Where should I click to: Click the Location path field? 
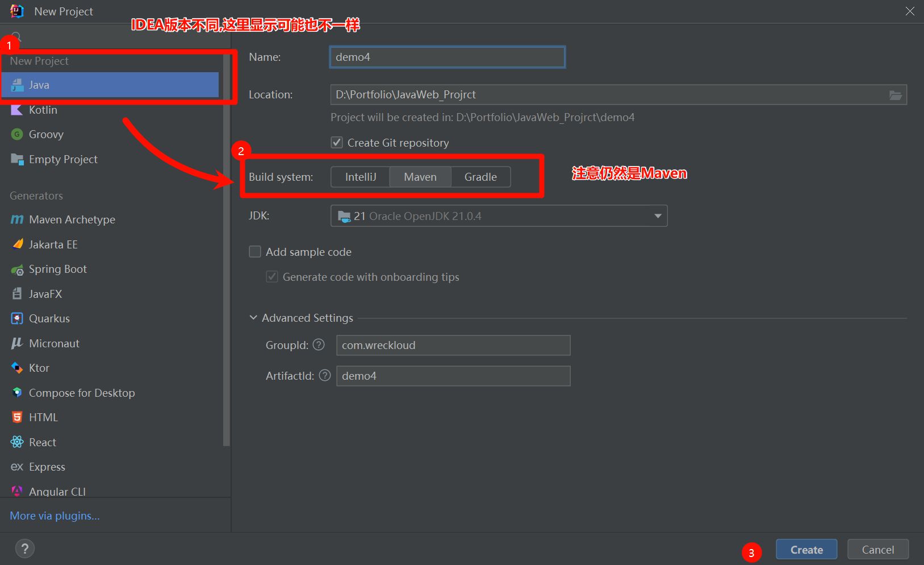coord(618,95)
